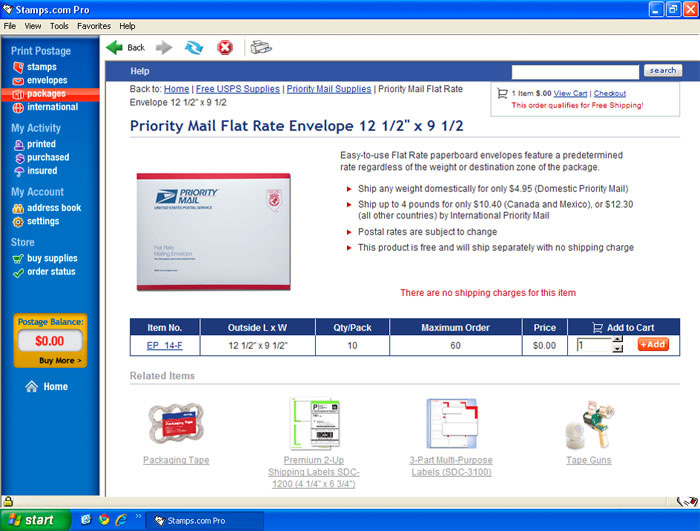Open the Windows Start menu
This screenshot has width=700, height=531.
tap(35, 520)
